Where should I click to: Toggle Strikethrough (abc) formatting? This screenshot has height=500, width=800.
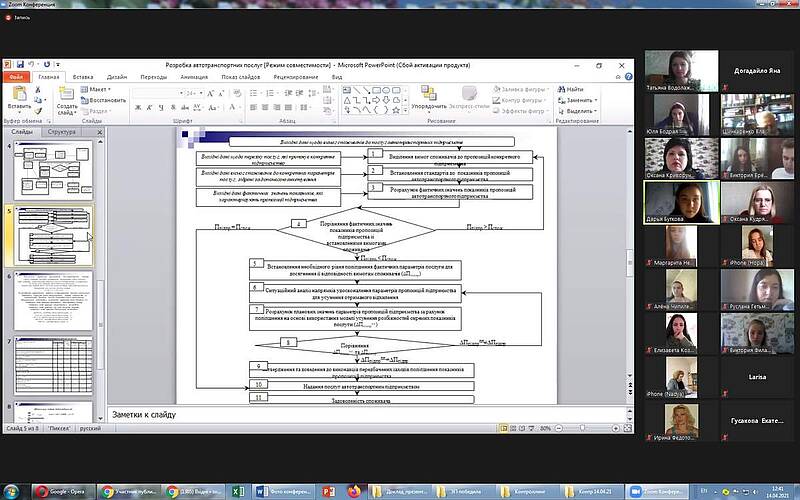point(185,108)
